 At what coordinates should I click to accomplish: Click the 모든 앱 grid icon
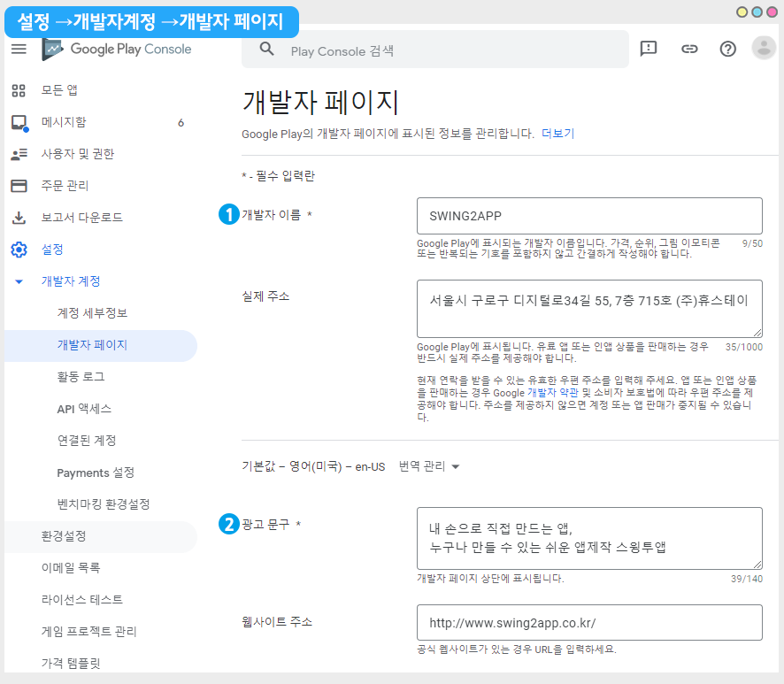click(19, 90)
